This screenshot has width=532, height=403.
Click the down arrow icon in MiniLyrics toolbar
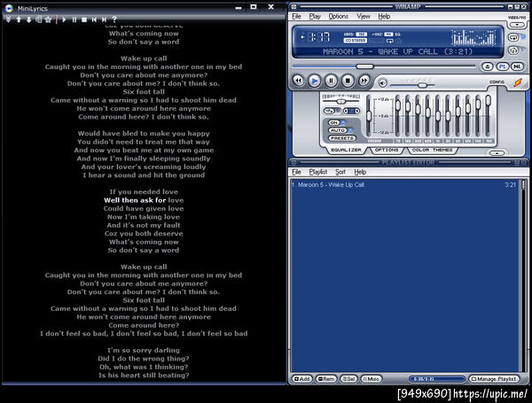tap(29, 19)
